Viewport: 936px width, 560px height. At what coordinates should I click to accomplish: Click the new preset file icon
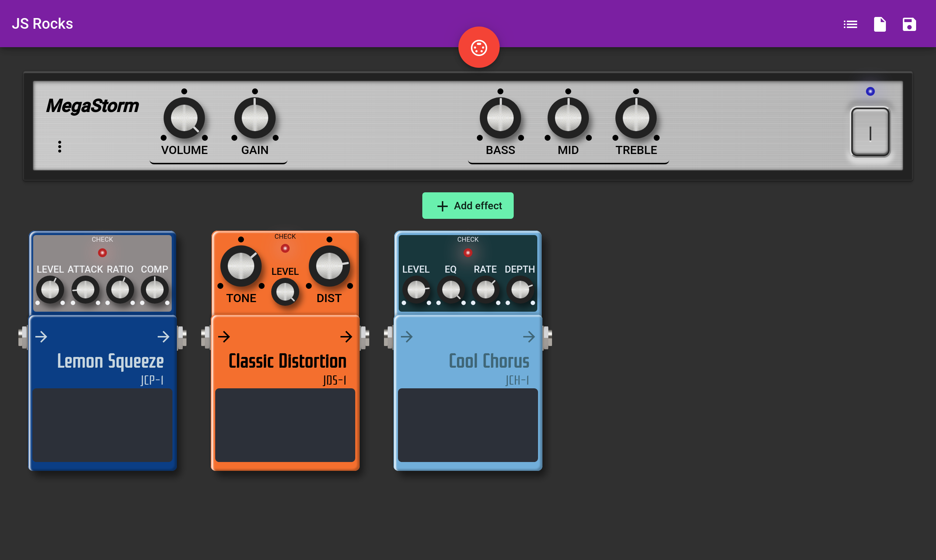pos(880,25)
